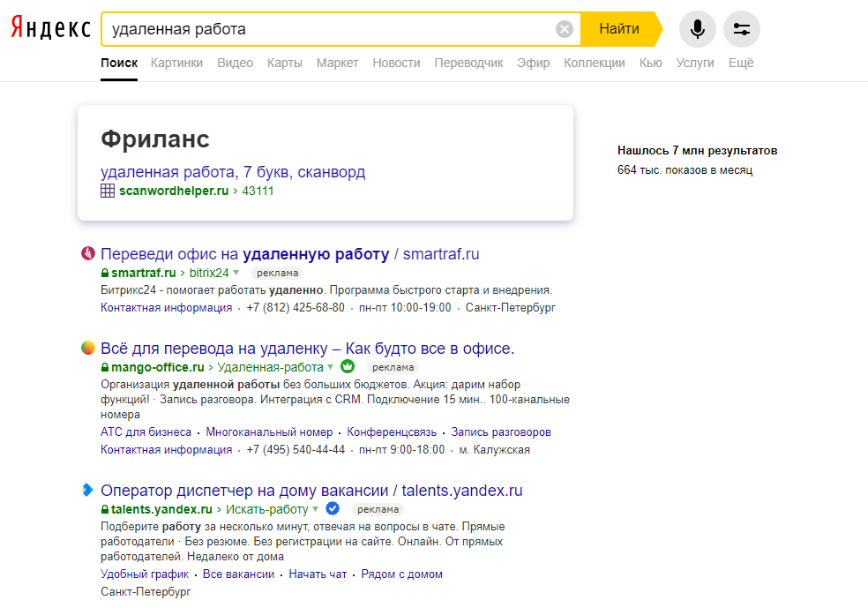Image resolution: width=868 pixels, height=608 pixels.
Task: Click the lock icon next to smartraf.ru
Action: (105, 273)
